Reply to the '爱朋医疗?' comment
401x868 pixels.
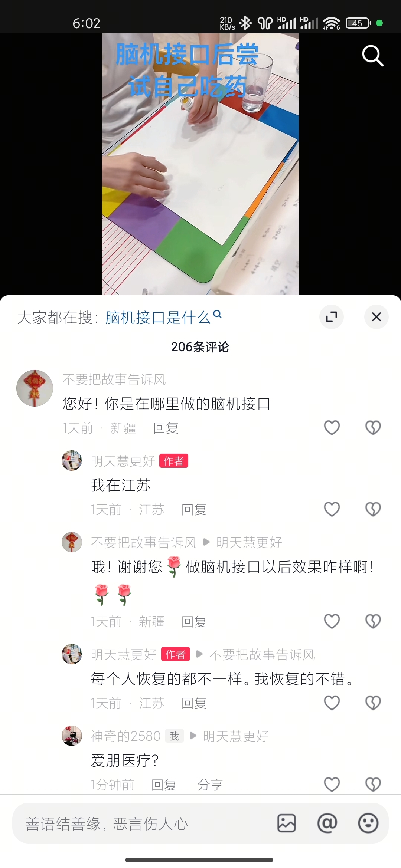(164, 785)
